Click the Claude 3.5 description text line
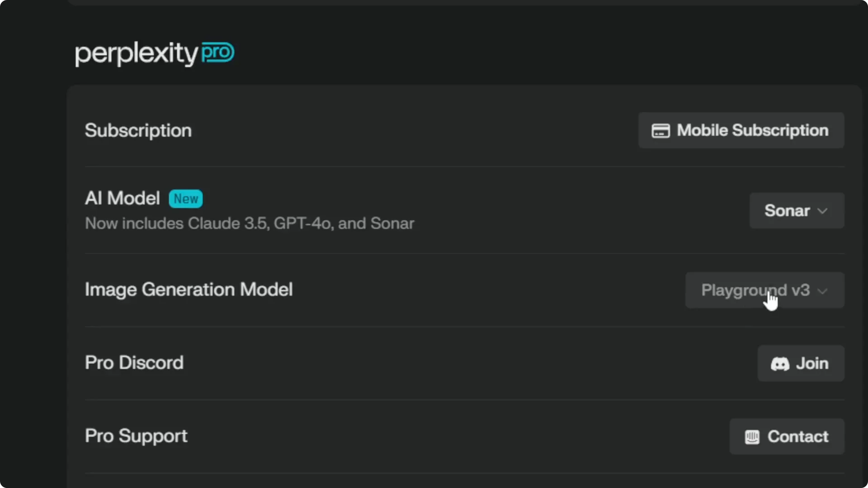The height and width of the screenshot is (488, 868). 250,223
